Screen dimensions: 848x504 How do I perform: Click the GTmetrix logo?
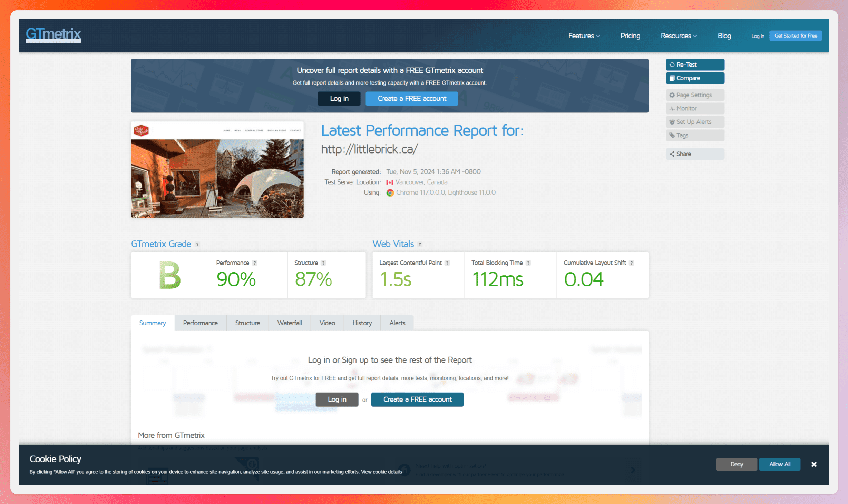point(53,35)
